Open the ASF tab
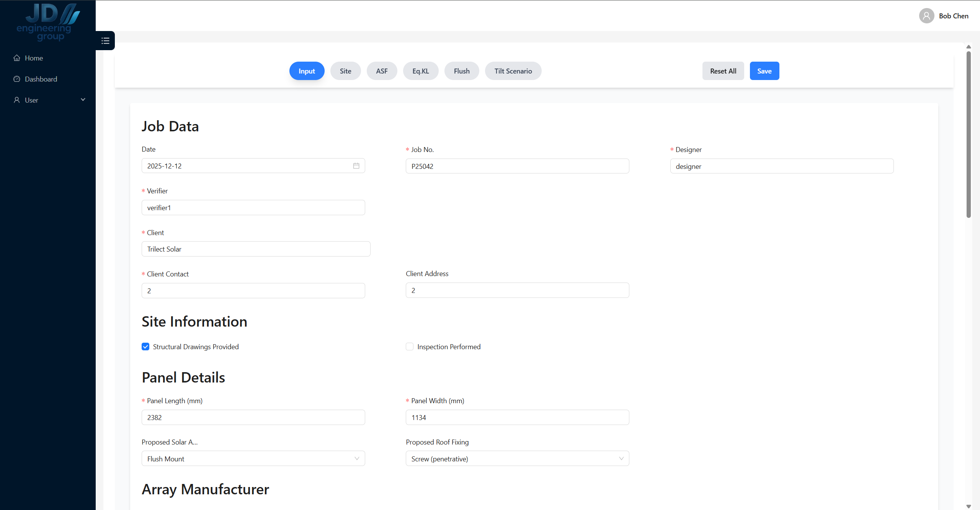The height and width of the screenshot is (510, 980). [382, 71]
